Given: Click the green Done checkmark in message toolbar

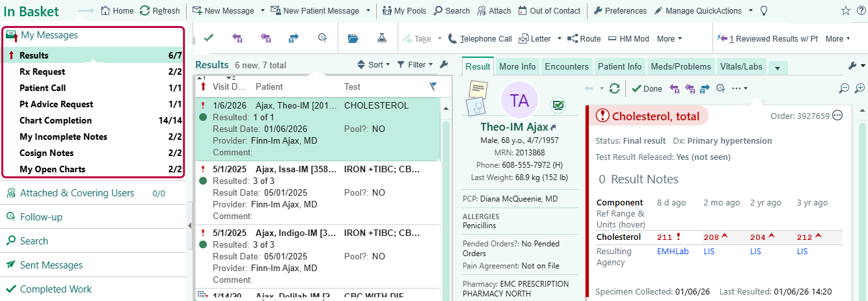Looking at the screenshot, I should tap(208, 38).
